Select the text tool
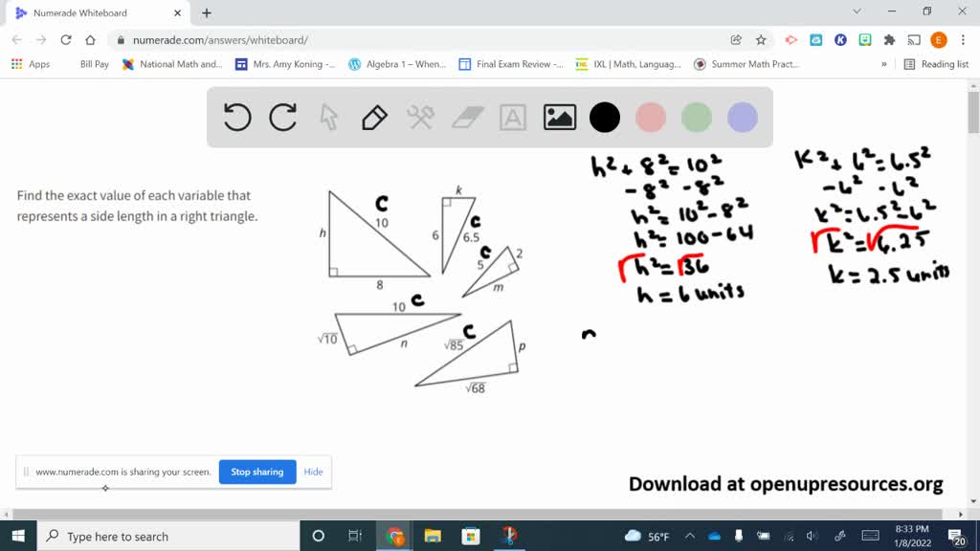This screenshot has width=980, height=551. pos(511,117)
